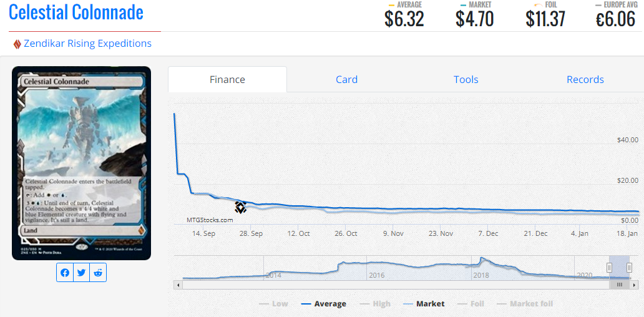Share card on Twitter
This screenshot has height=317, width=644.
(x=81, y=273)
